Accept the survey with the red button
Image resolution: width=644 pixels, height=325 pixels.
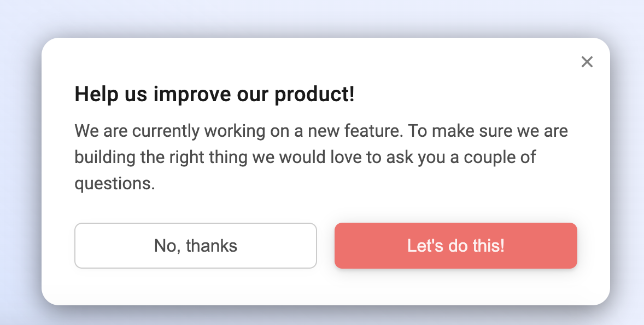[x=455, y=246]
